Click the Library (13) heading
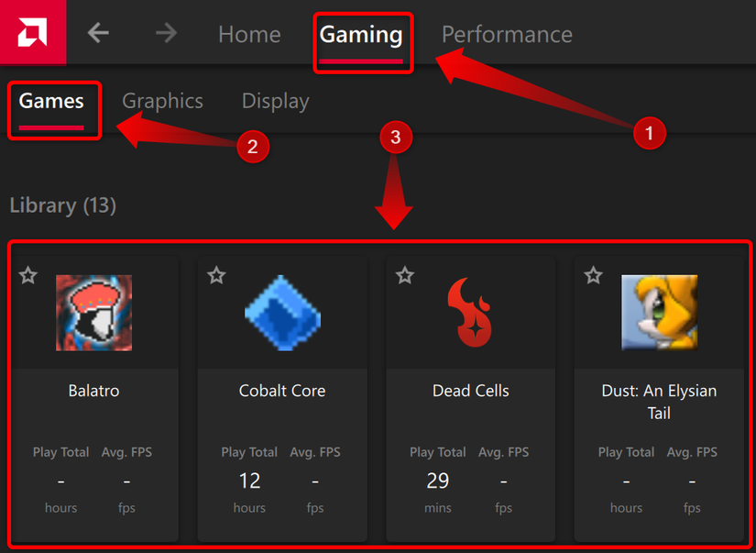This screenshot has width=756, height=553. click(x=63, y=206)
